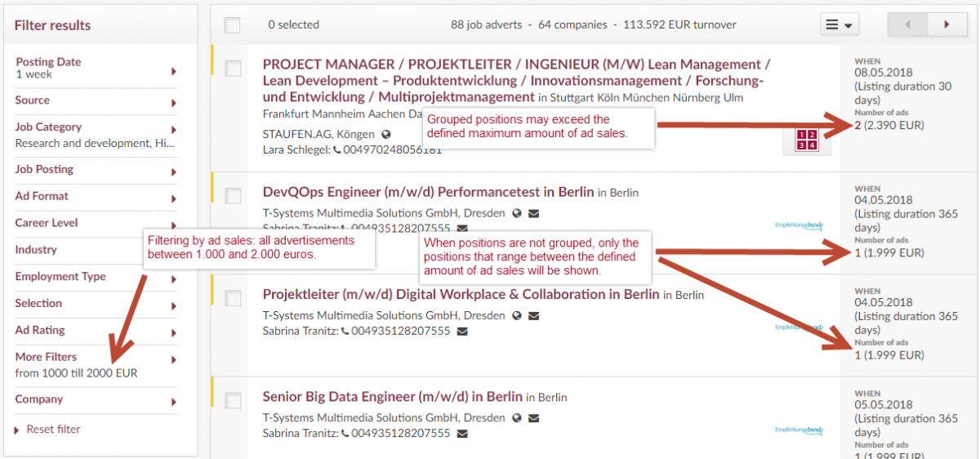Tick checkbox for PROJECT MANAGER / PROJEKTLEITER advert
This screenshot has width=980, height=459.
[233, 69]
